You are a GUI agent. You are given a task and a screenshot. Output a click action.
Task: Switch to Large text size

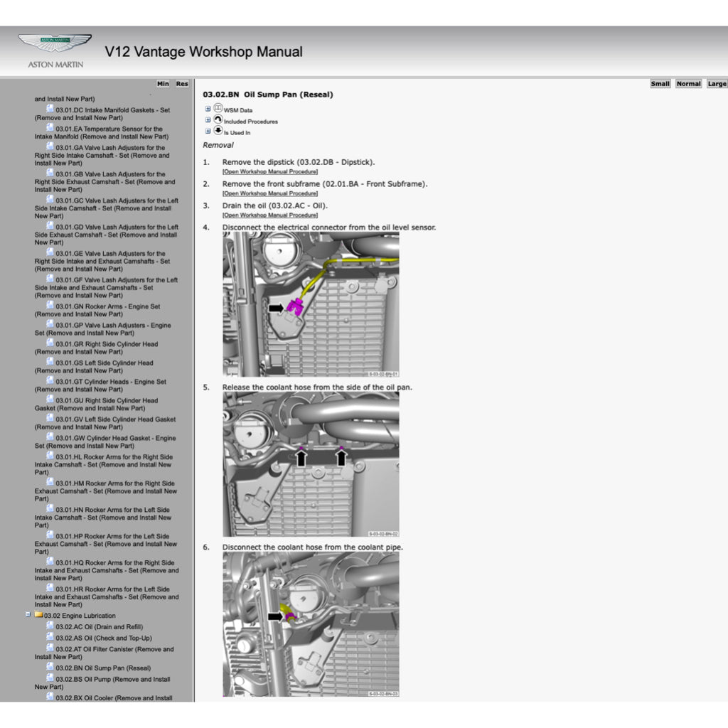point(717,83)
